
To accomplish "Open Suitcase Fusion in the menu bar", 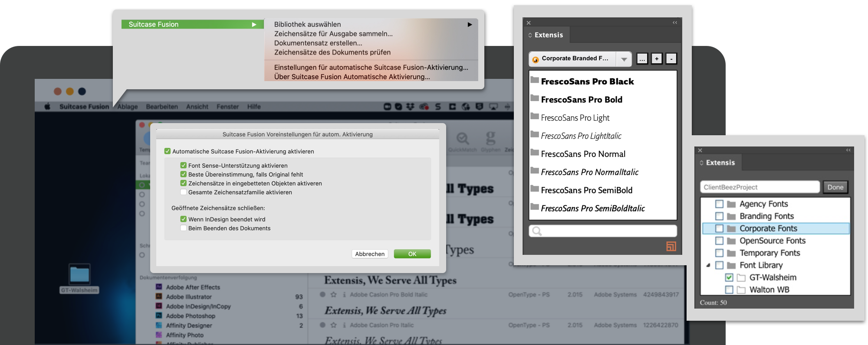I will (84, 107).
